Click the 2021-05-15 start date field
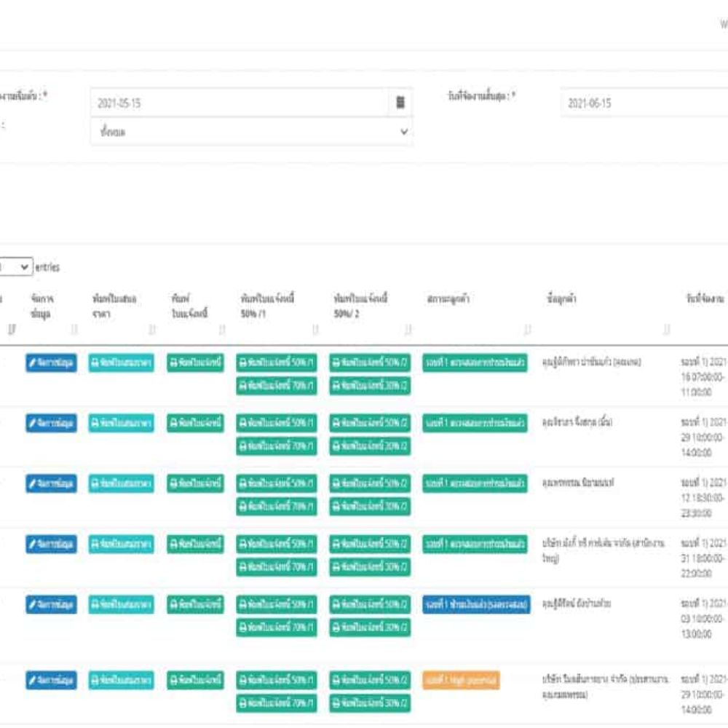Screen dimensions: 728x728 pyautogui.click(x=239, y=103)
